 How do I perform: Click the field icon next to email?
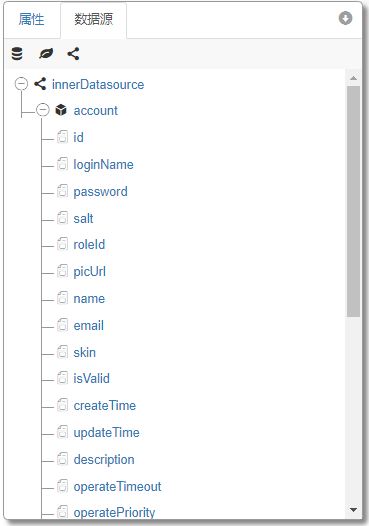click(x=62, y=325)
